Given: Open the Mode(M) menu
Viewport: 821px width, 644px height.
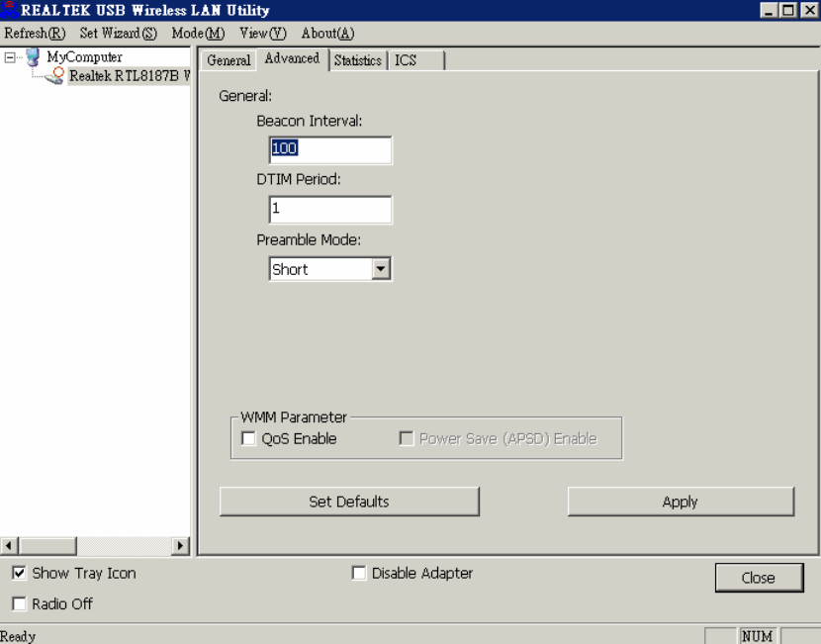Looking at the screenshot, I should click(198, 33).
